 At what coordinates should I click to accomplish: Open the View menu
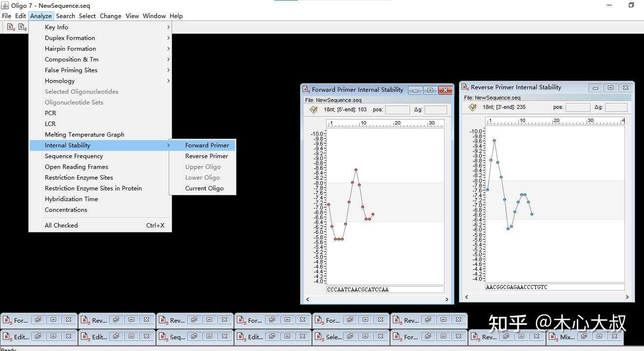pos(132,16)
